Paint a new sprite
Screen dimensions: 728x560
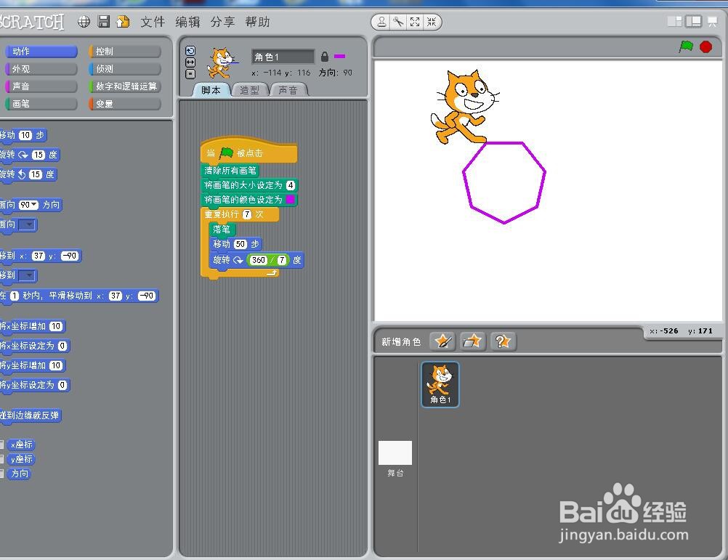[442, 342]
